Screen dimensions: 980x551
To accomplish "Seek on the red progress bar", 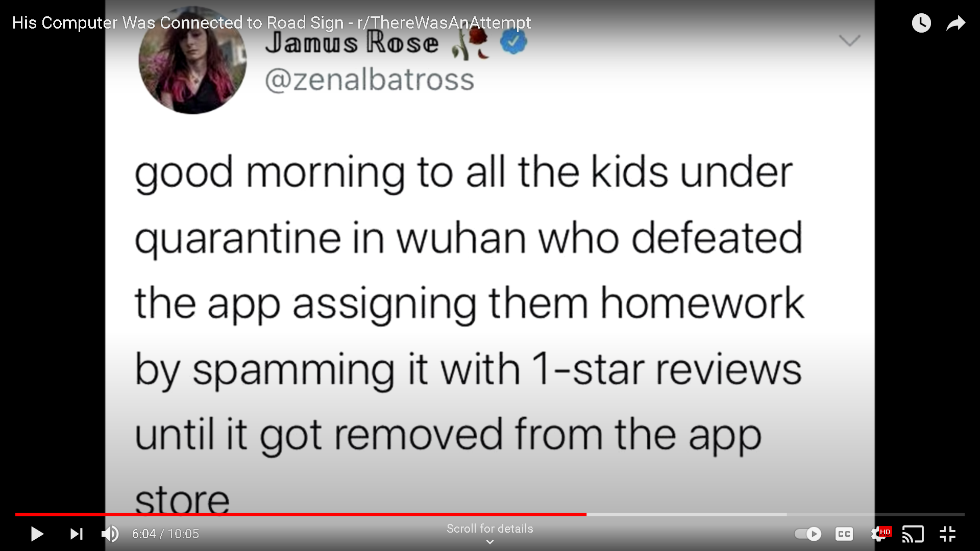I will [x=301, y=514].
